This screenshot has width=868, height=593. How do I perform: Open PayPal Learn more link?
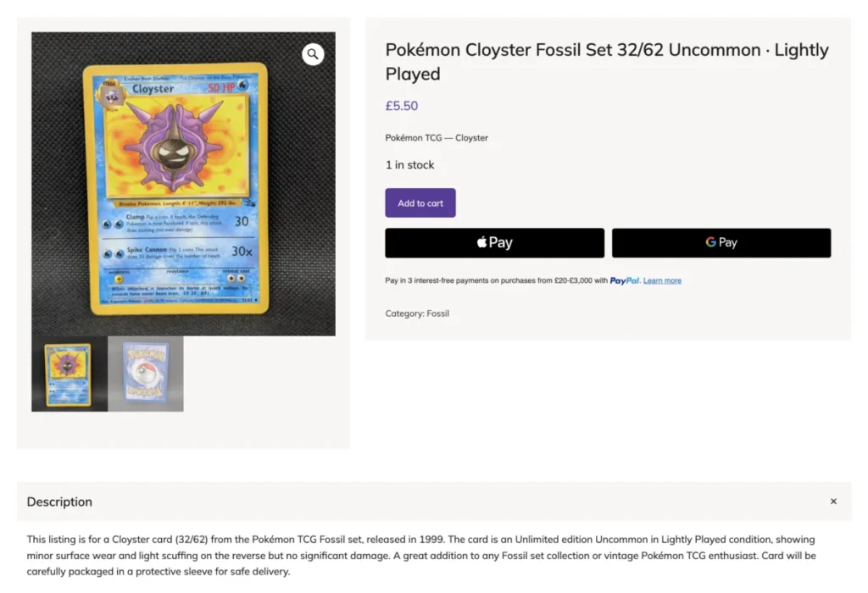click(x=662, y=280)
